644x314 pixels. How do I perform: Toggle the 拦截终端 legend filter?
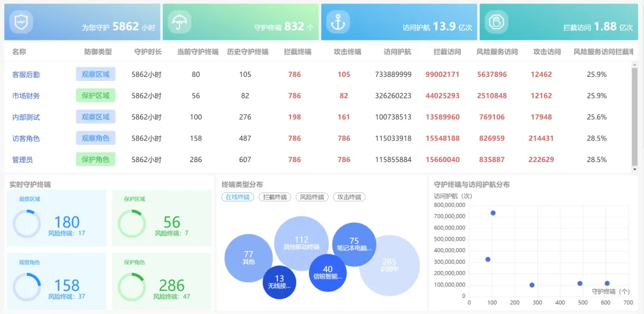tap(274, 197)
